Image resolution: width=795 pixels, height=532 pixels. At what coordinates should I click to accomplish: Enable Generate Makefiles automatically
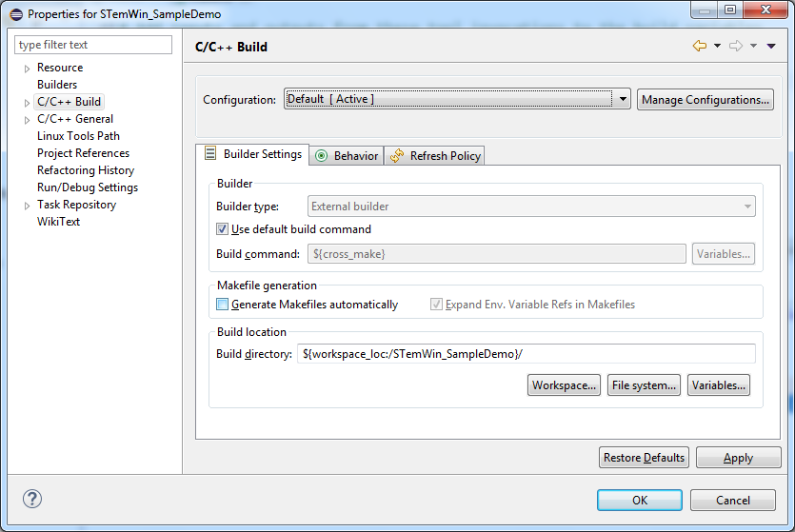[222, 304]
